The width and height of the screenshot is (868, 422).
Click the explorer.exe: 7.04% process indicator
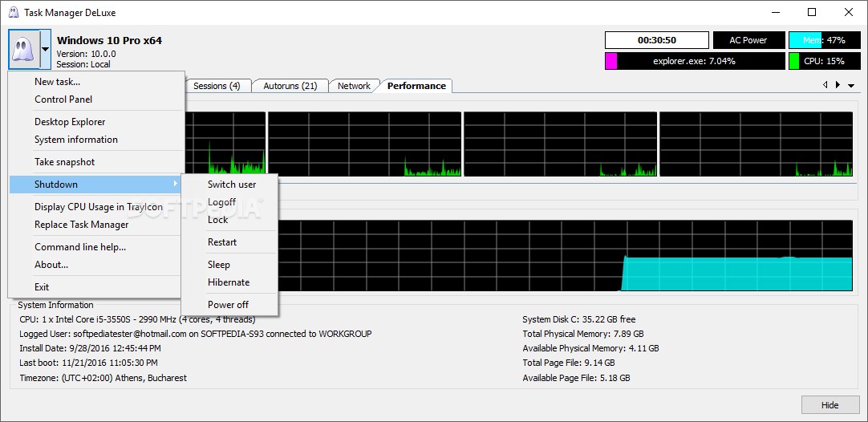pos(694,61)
